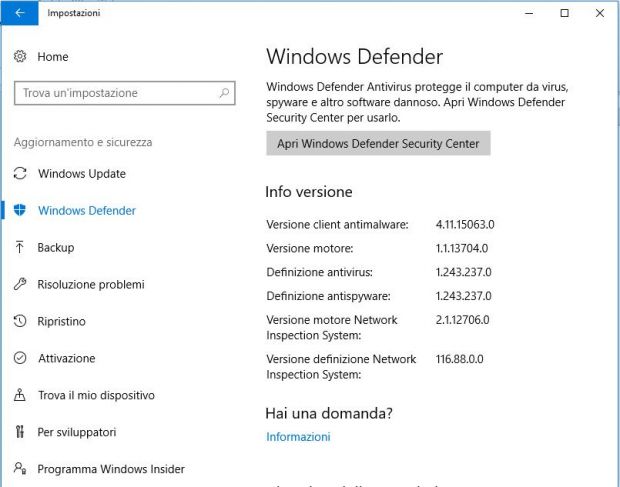Maximize the Impostazioni window
620x487 pixels.
[565, 13]
